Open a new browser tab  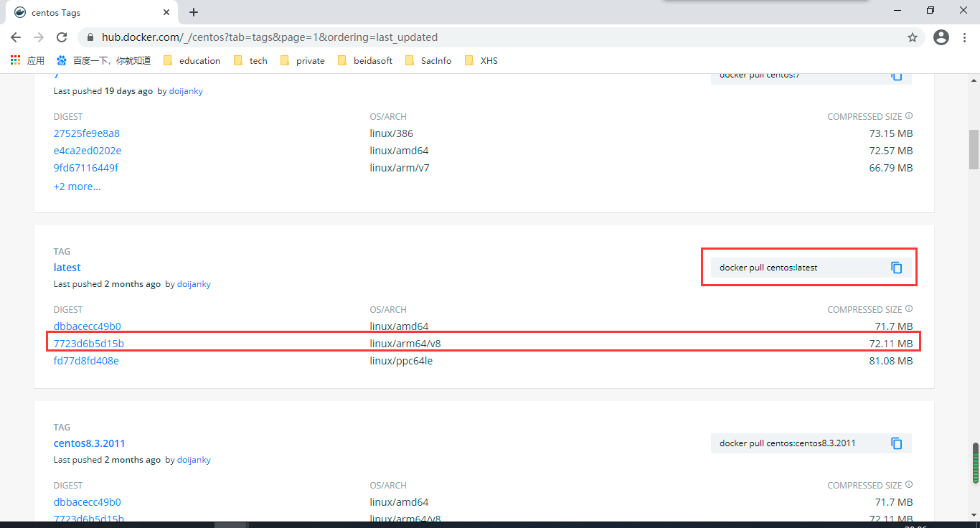click(x=194, y=12)
